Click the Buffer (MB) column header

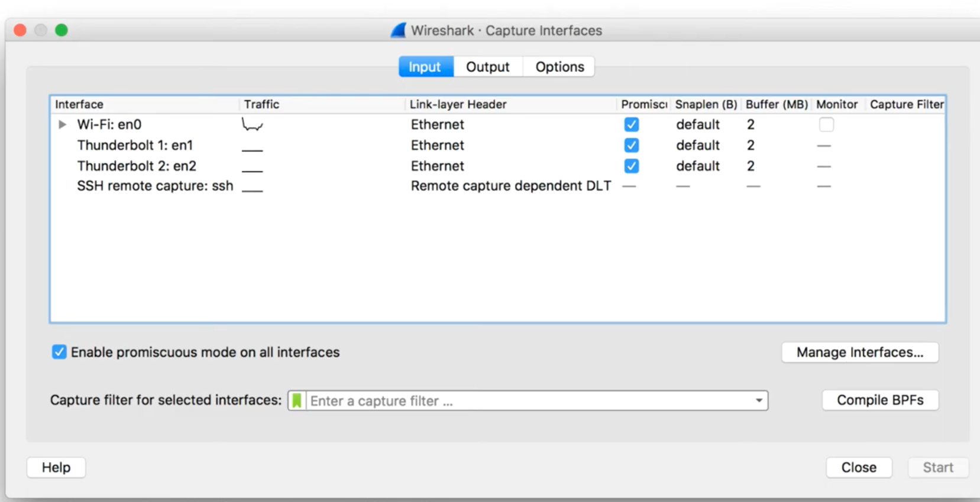777,104
